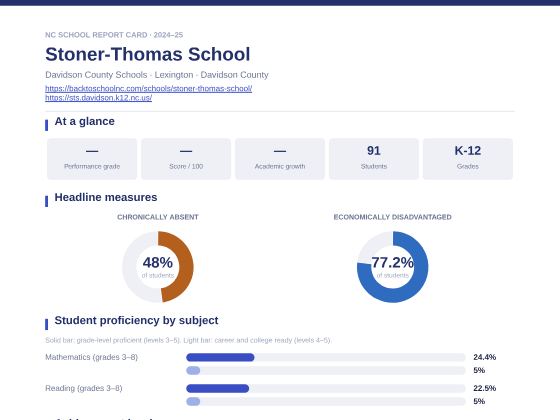Click the 5% value under Mathematics
Screen dimensions: 560x420
[x=479, y=371]
